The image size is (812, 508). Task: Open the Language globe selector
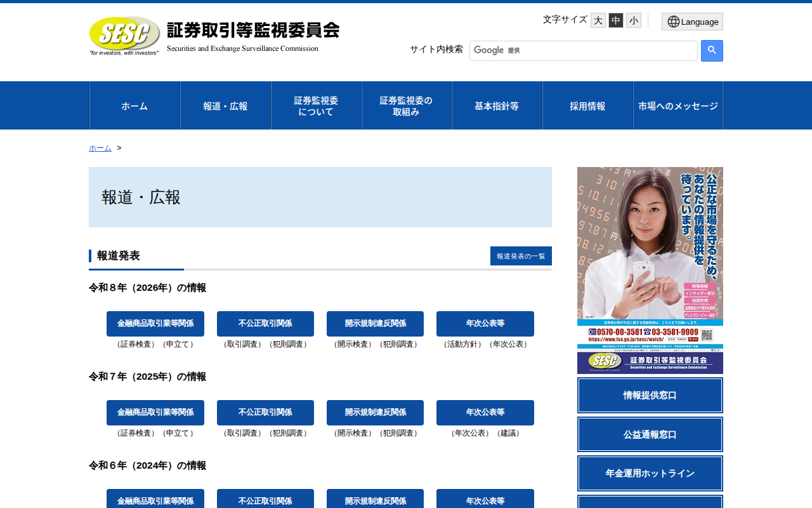click(x=691, y=21)
